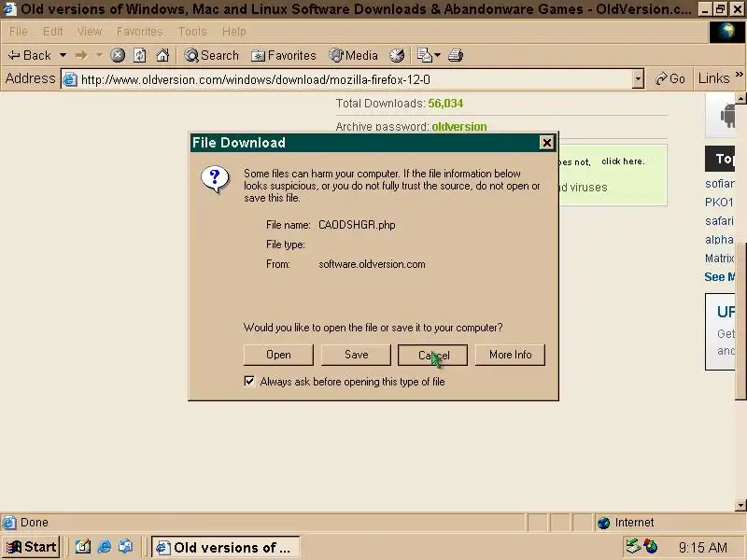Click the Matrix link in sidebar

coord(719,259)
